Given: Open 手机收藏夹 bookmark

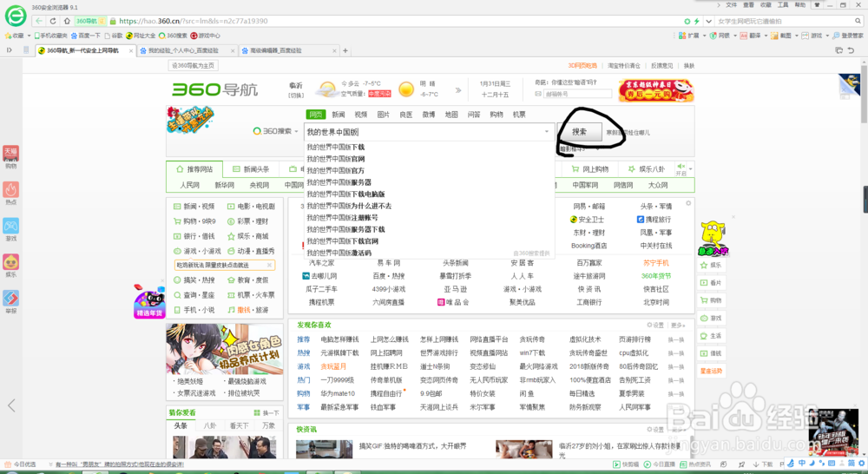Looking at the screenshot, I should [x=51, y=36].
